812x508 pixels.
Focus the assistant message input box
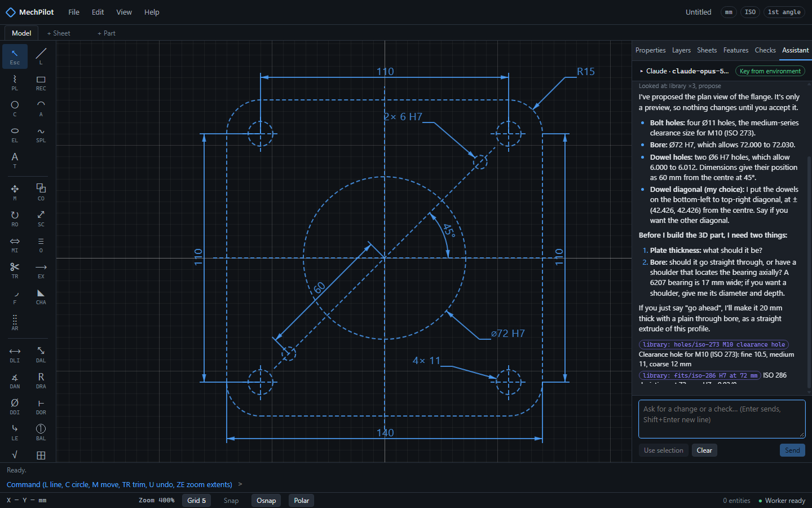click(722, 419)
